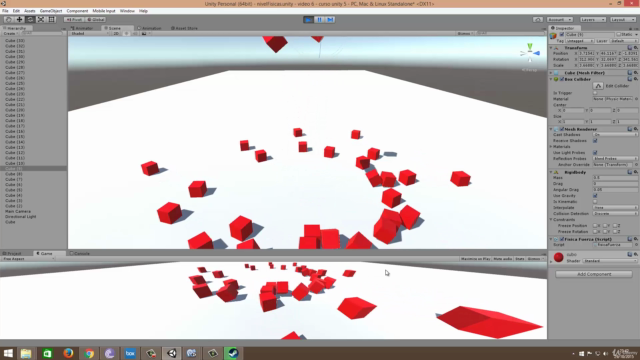Collapse the Transform component
Image resolution: width=640 pixels, height=360 pixels.
coord(551,48)
